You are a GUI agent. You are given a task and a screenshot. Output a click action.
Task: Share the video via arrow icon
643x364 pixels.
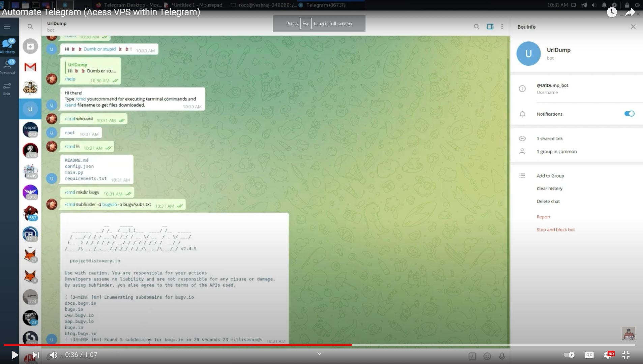pos(630,12)
